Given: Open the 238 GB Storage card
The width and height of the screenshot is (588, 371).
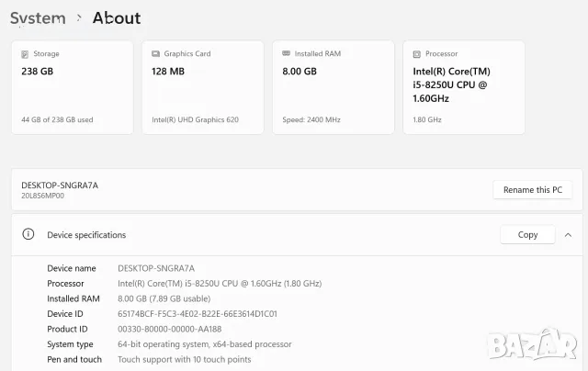Looking at the screenshot, I should [73, 87].
